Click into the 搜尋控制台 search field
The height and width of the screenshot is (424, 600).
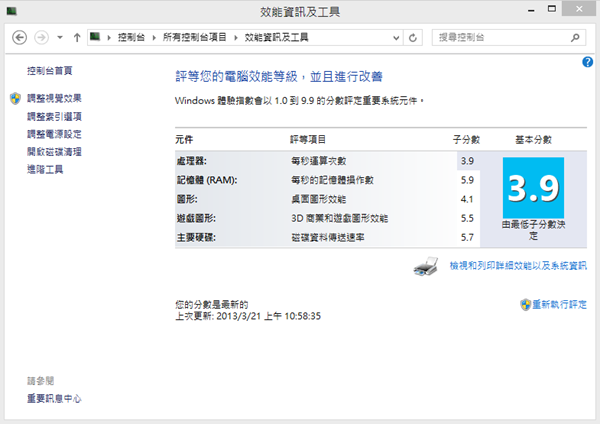point(500,37)
